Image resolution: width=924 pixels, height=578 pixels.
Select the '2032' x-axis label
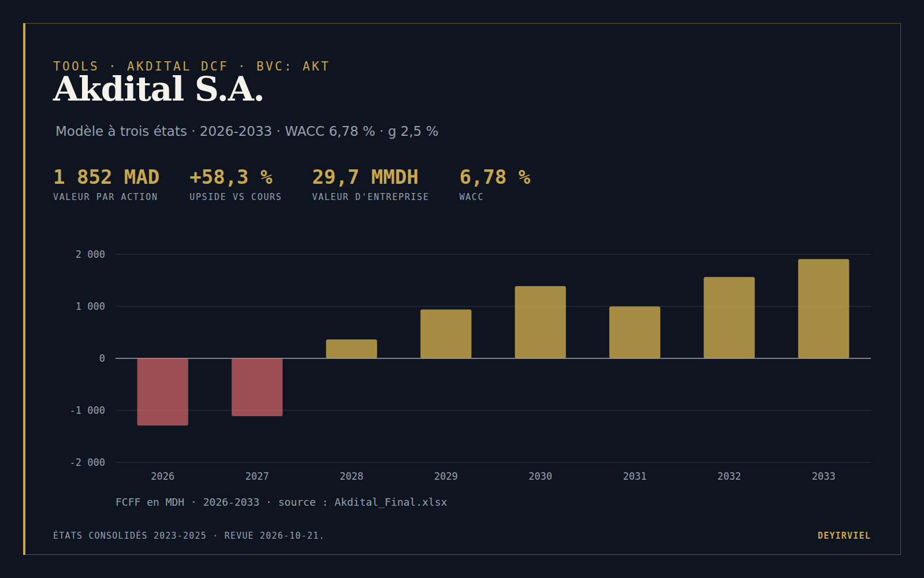[729, 476]
